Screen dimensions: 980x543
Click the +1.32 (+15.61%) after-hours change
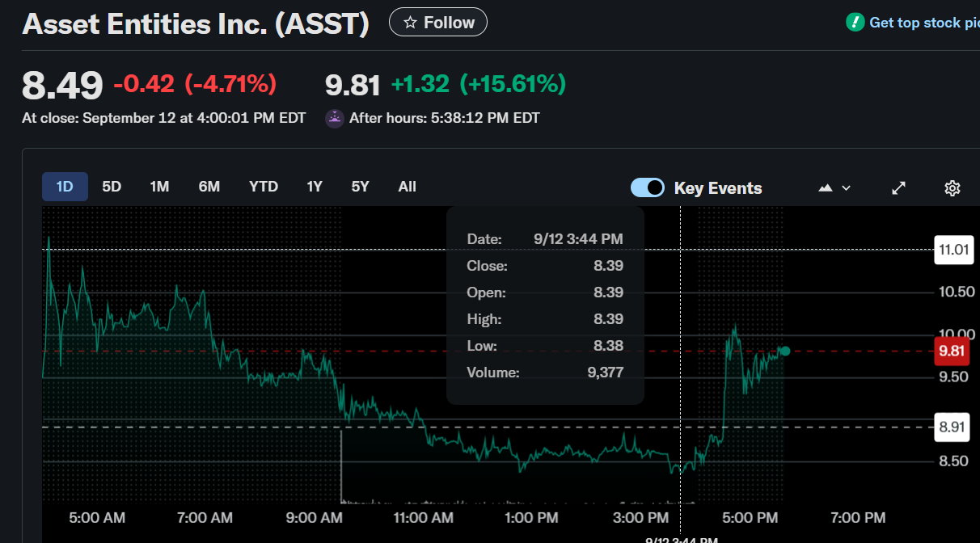(x=479, y=83)
